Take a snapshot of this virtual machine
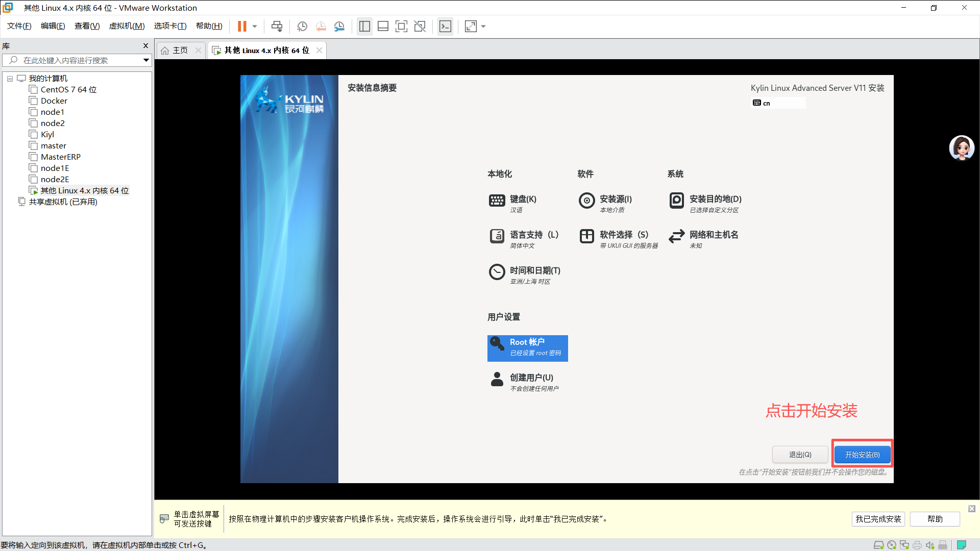Image resolution: width=980 pixels, height=551 pixels. click(x=302, y=26)
